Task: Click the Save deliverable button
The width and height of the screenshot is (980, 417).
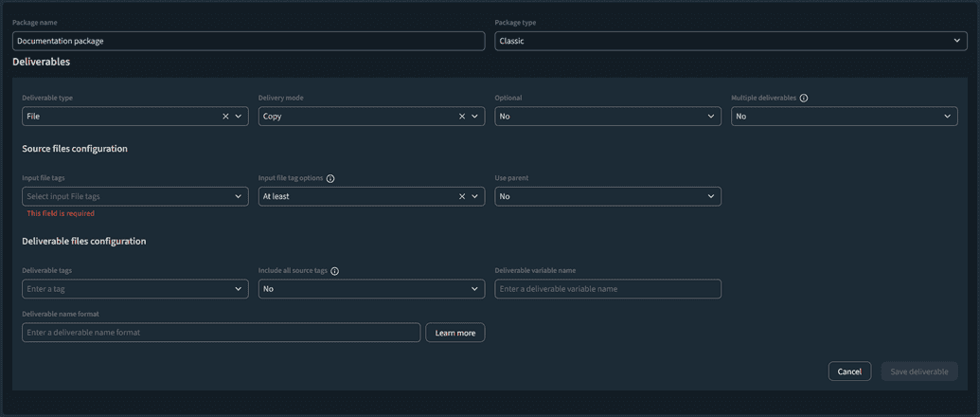Action: [x=918, y=372]
